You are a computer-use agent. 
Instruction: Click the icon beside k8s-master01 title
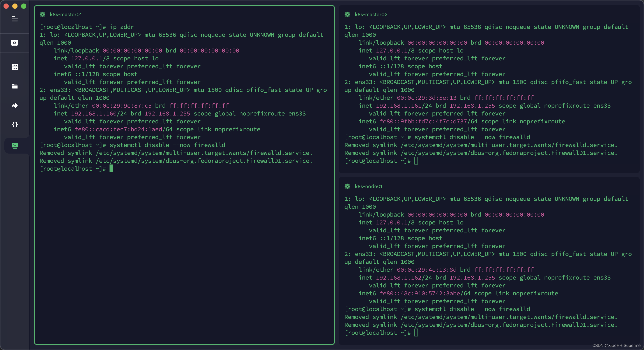(42, 14)
